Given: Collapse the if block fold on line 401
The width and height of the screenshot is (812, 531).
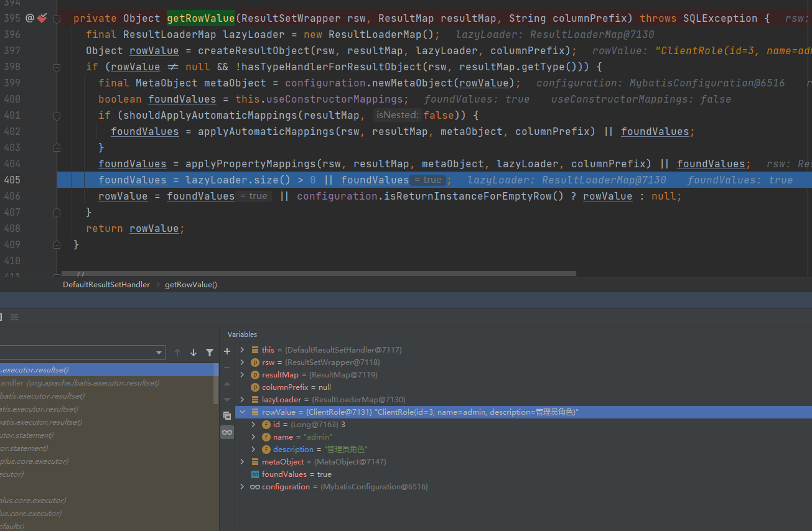Looking at the screenshot, I should click(57, 116).
